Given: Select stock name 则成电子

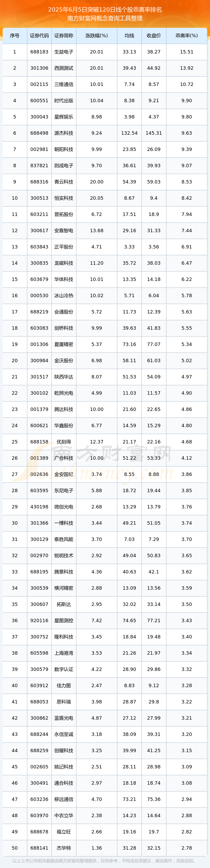Looking at the screenshot, I should tap(64, 166).
